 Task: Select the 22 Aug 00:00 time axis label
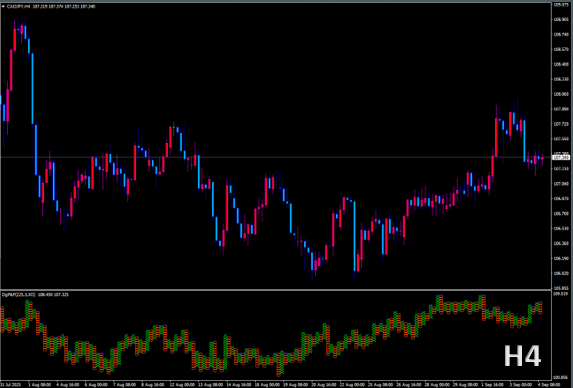352,385
